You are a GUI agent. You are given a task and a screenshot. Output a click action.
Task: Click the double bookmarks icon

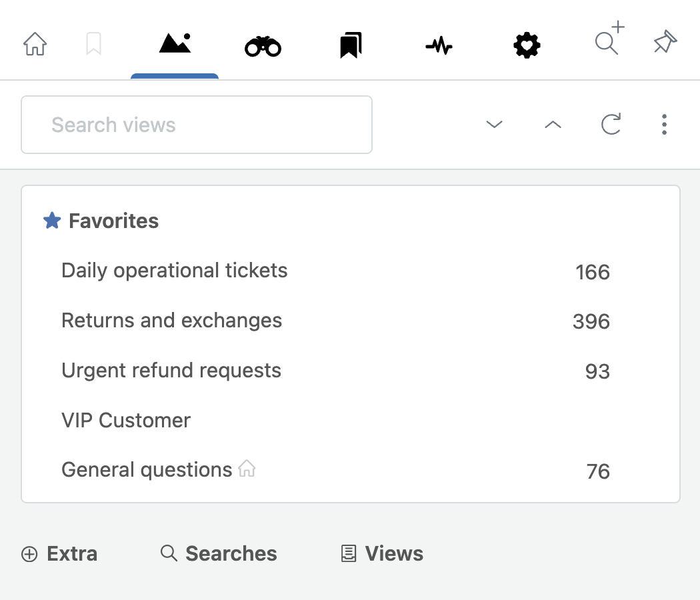[351, 45]
